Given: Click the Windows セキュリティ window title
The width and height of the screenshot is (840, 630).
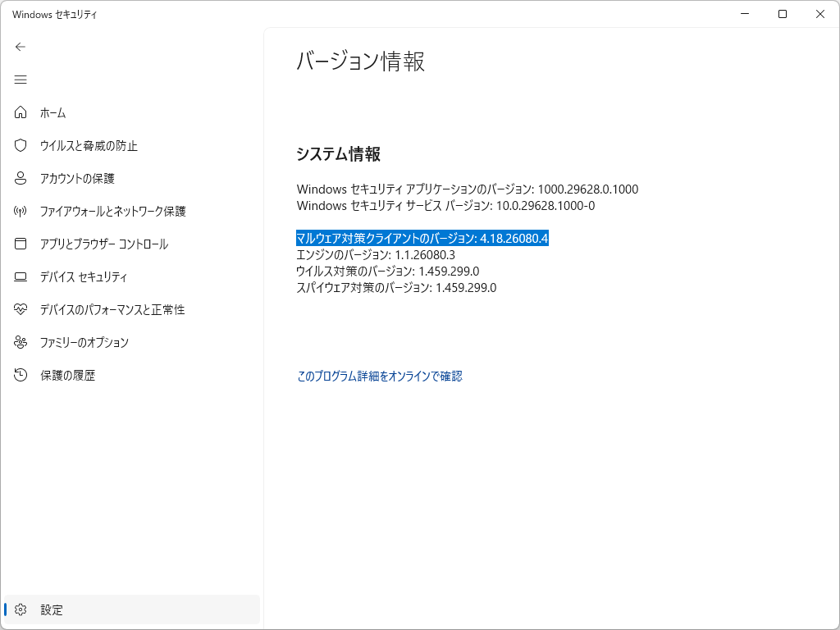Looking at the screenshot, I should (x=55, y=15).
